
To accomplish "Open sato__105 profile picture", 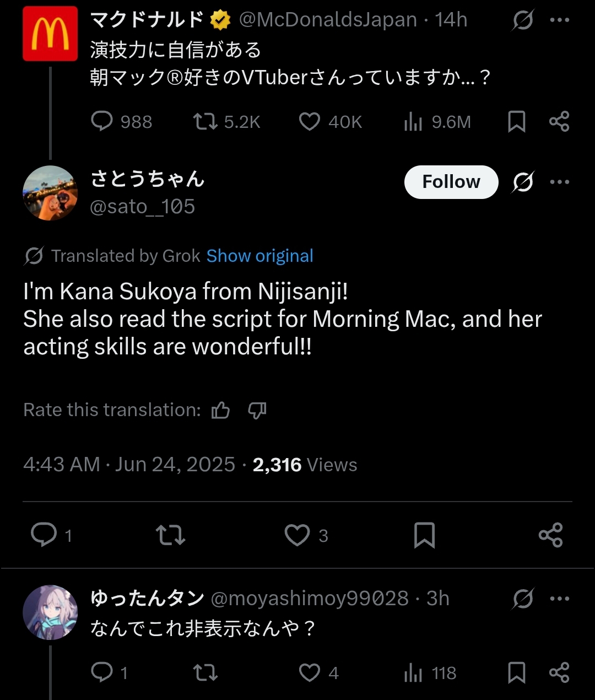I will (x=50, y=193).
